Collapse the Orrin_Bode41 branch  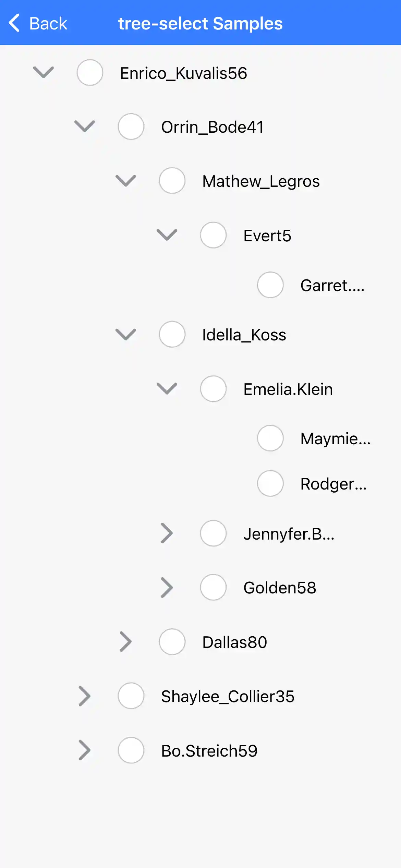85,126
